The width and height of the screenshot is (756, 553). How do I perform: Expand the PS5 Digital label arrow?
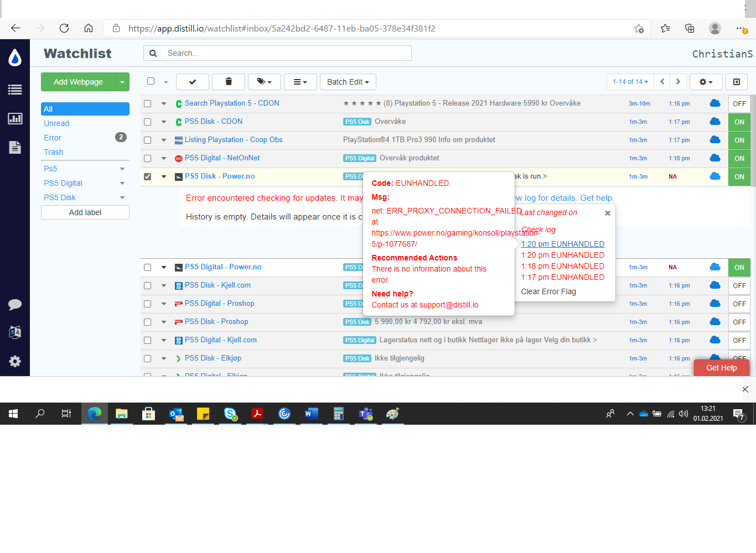[x=122, y=183]
